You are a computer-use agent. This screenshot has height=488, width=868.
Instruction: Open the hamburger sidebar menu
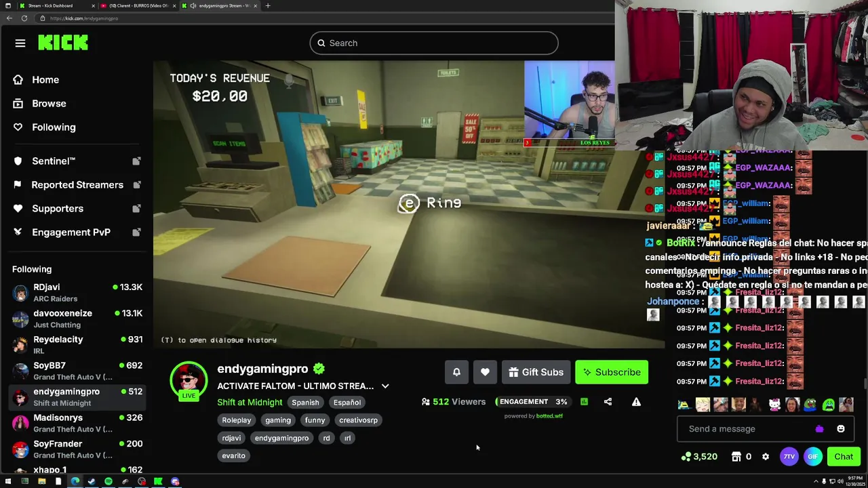pyautogui.click(x=20, y=43)
